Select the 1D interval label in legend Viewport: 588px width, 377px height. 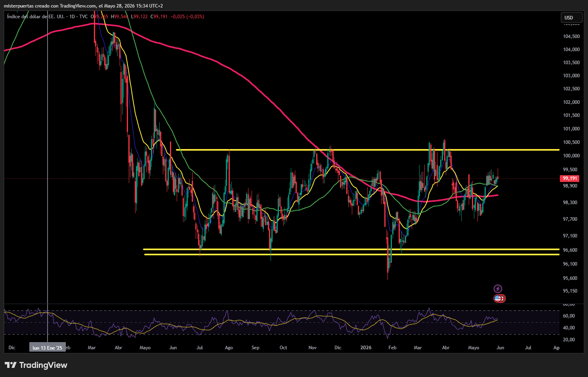pyautogui.click(x=72, y=17)
